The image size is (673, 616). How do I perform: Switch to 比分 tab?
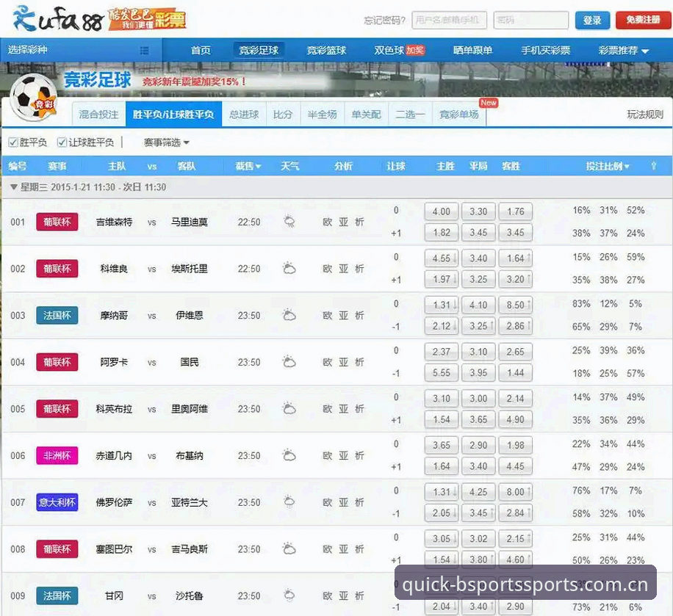(x=284, y=114)
